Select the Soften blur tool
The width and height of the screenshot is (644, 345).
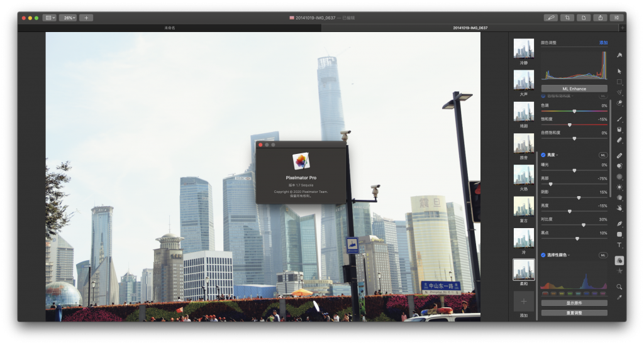click(619, 177)
